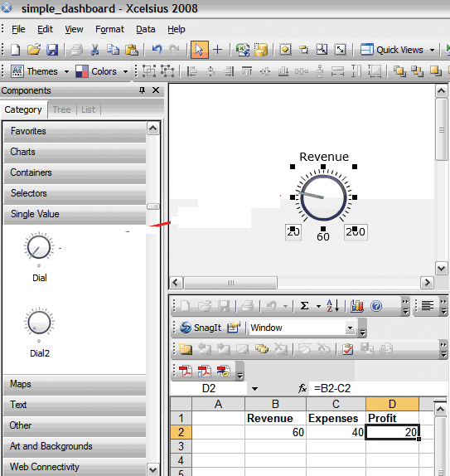Viewport: 450px width, 476px height.
Task: Select the Dial2 component
Action: point(40,332)
